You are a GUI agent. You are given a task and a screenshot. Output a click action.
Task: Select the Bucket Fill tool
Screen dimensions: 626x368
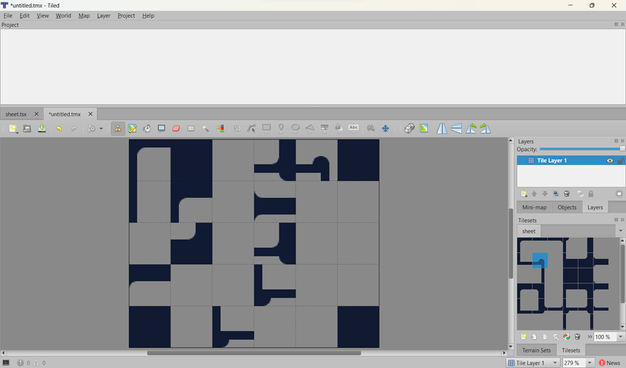click(147, 129)
